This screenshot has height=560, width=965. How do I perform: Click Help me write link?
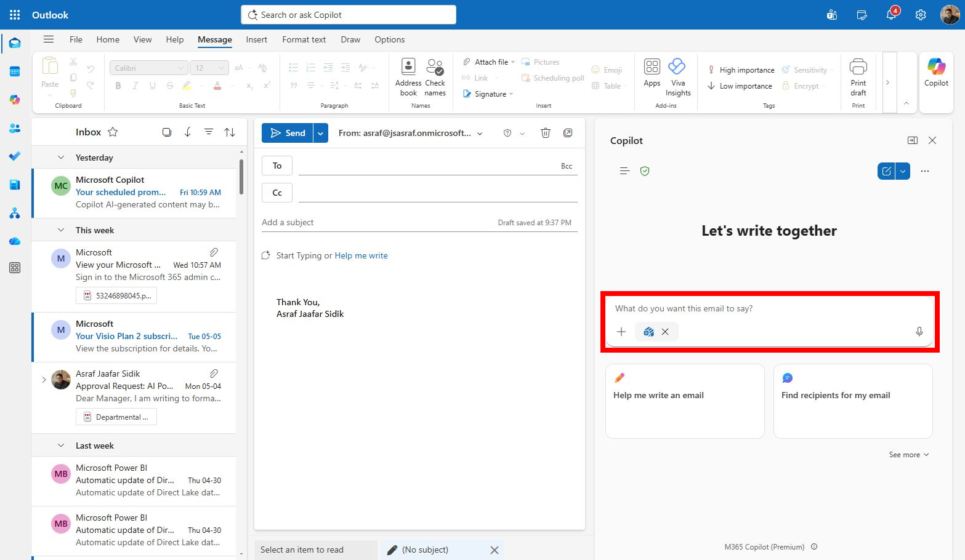[x=361, y=255]
